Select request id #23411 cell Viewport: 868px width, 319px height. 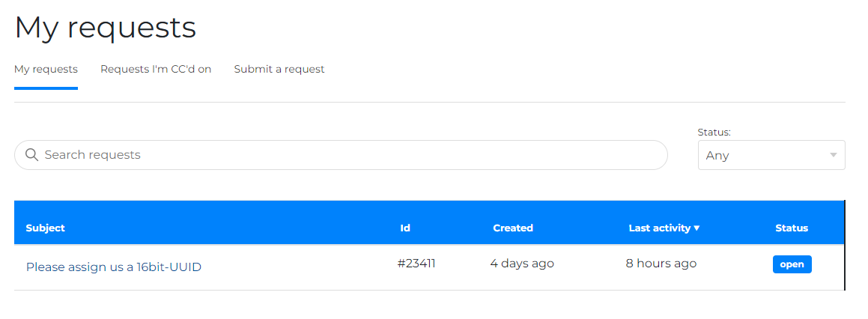click(416, 264)
